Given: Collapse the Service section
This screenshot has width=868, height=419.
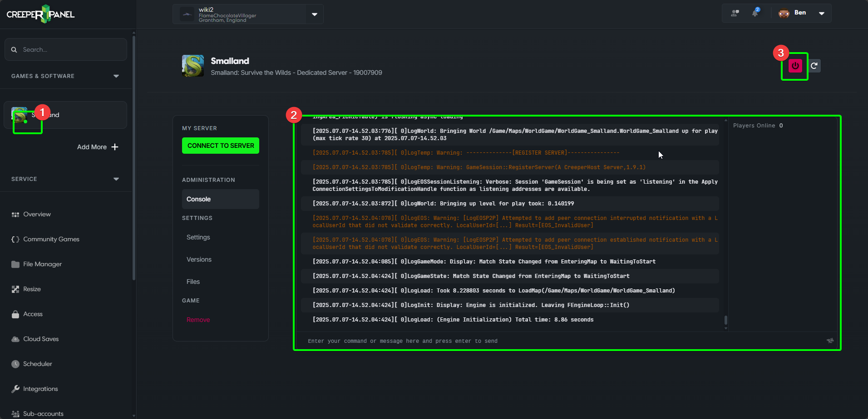Looking at the screenshot, I should [x=116, y=179].
